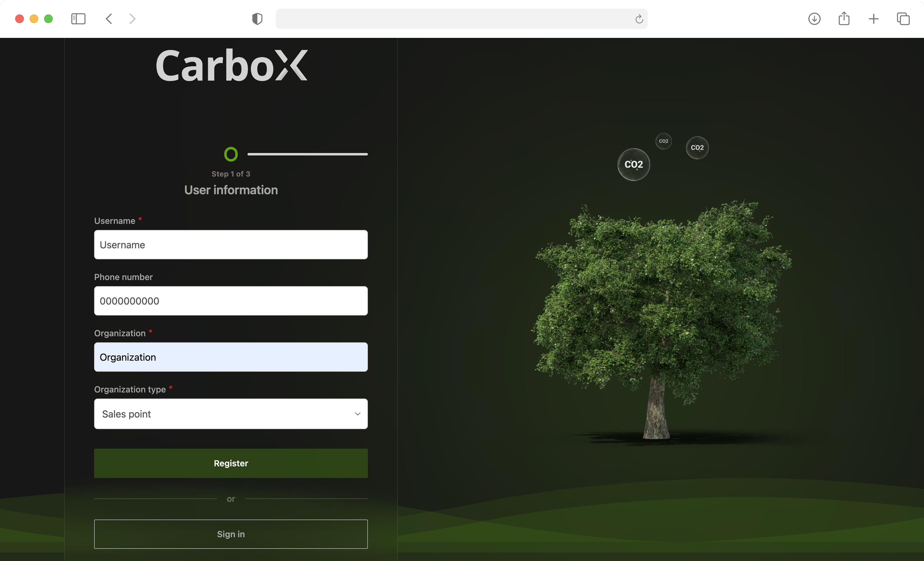Toggle the Safari sidebar panel icon
Viewport: 924px width, 561px height.
click(78, 19)
